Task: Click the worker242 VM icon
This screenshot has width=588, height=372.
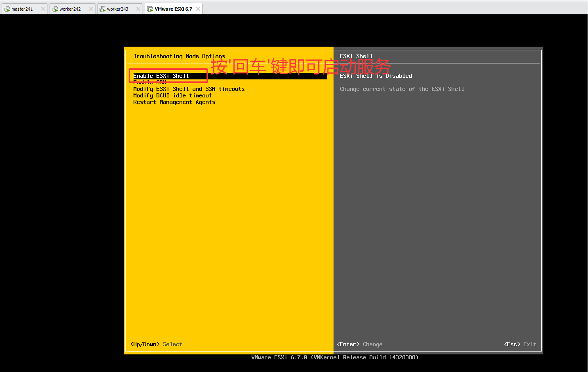Action: coord(55,9)
